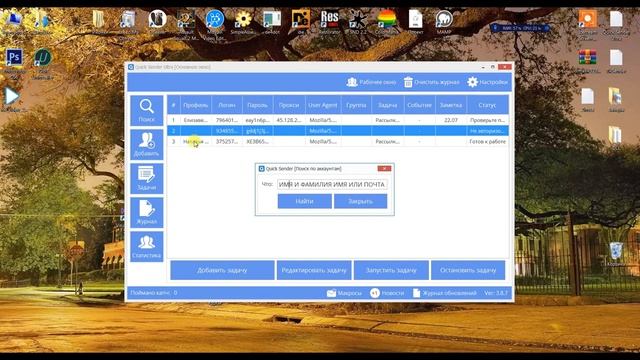This screenshot has height=360, width=640.
Task: Click the Редактировать задачу button
Action: [314, 270]
